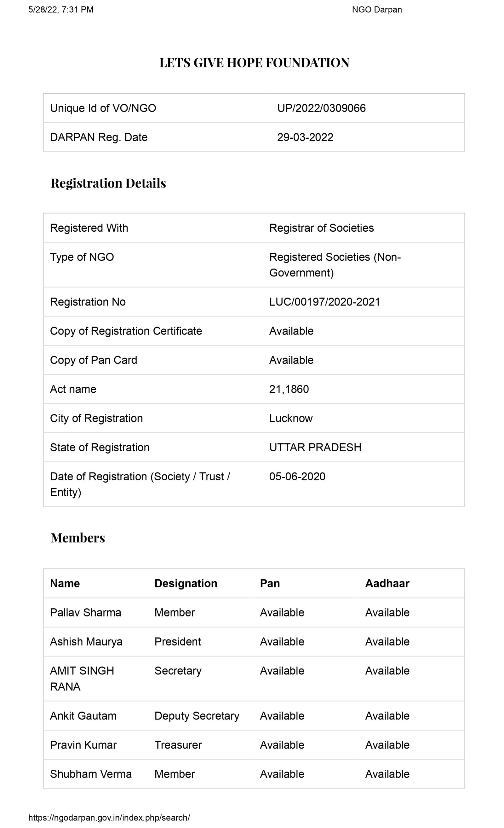Select the Registration Details heading

(x=108, y=183)
